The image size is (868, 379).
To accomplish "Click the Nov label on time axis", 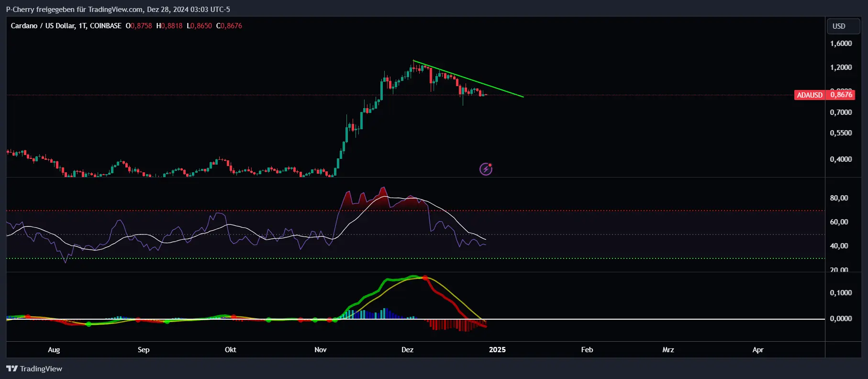I will click(321, 350).
